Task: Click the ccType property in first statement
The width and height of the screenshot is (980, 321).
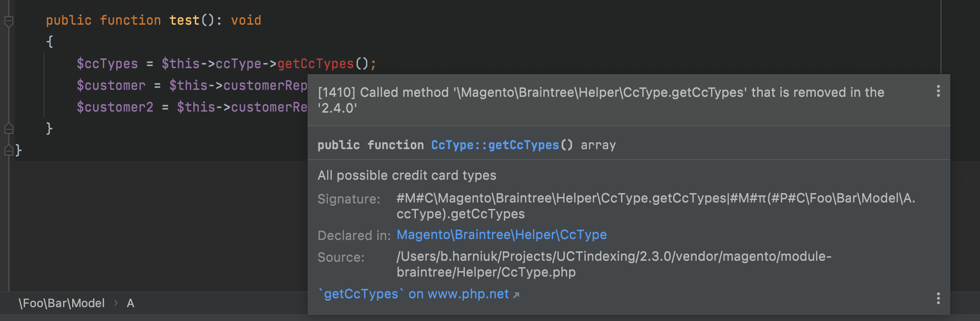Action: [x=238, y=64]
